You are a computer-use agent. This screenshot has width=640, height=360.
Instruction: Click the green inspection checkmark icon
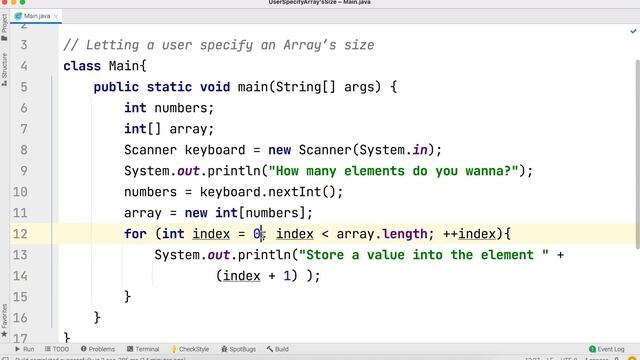click(633, 31)
